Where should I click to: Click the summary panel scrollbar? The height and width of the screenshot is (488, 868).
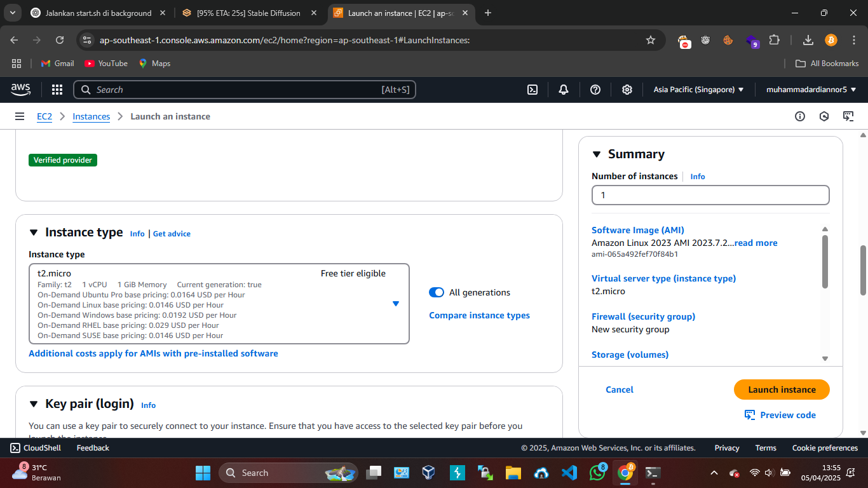825,262
